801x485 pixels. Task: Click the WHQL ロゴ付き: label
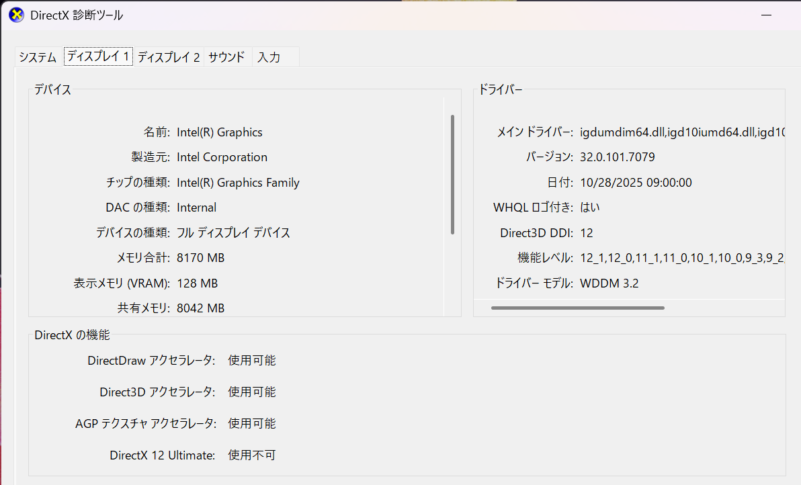click(533, 207)
